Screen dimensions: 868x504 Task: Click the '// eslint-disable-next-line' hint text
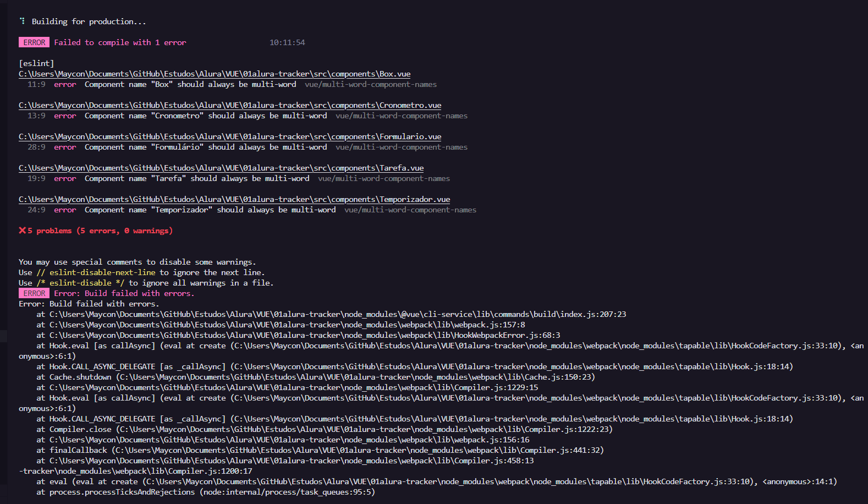(x=96, y=272)
